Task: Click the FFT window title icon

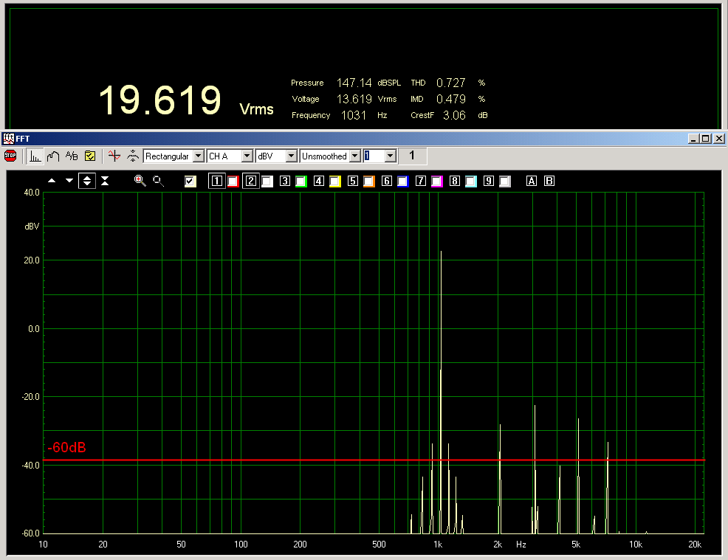Action: point(8,138)
